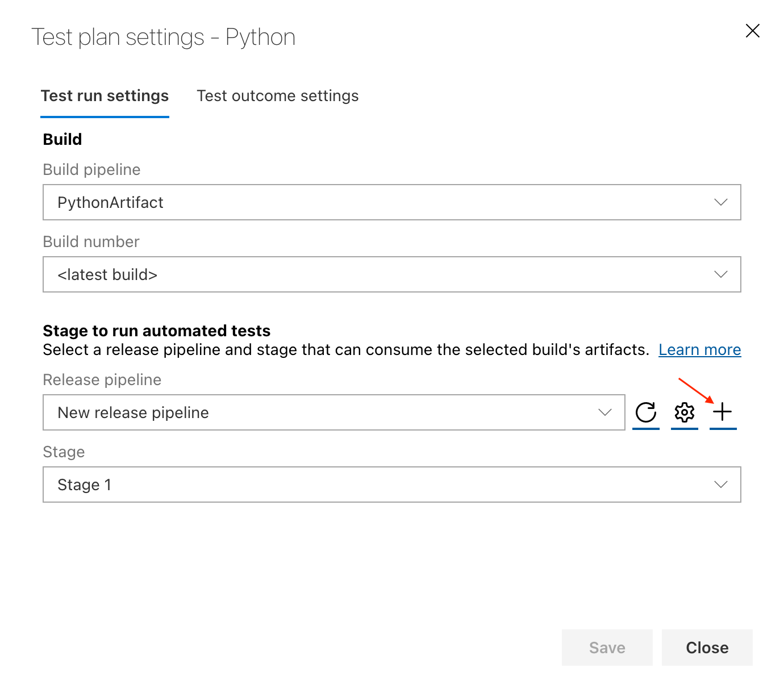Image resolution: width=784 pixels, height=685 pixels.
Task: Switch to the Test outcome settings tab
Action: point(277,95)
